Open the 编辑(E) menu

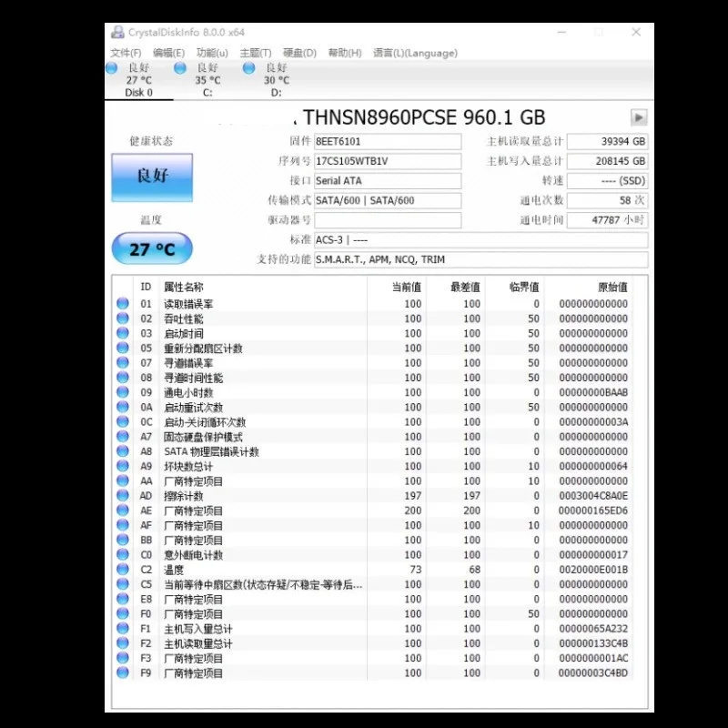[x=168, y=53]
